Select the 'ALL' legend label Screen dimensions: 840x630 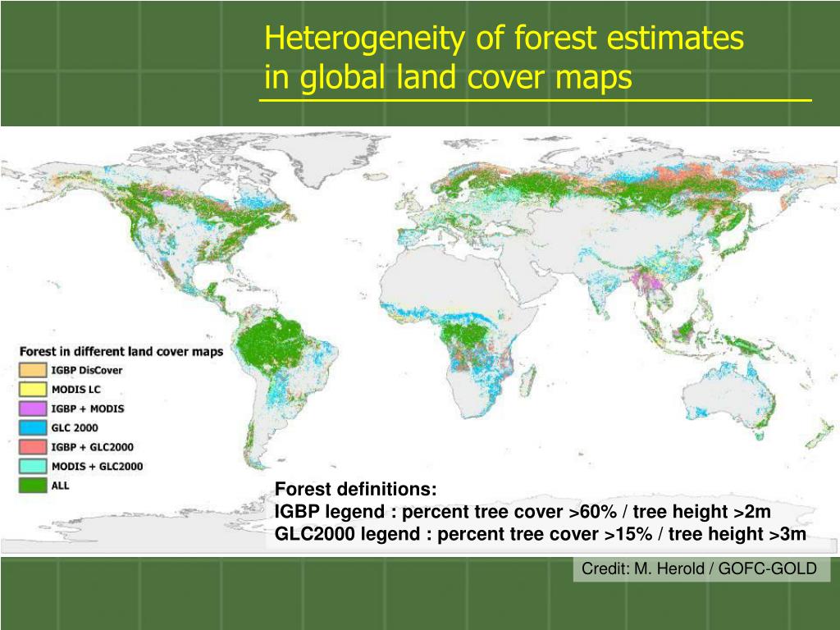pyautogui.click(x=61, y=486)
